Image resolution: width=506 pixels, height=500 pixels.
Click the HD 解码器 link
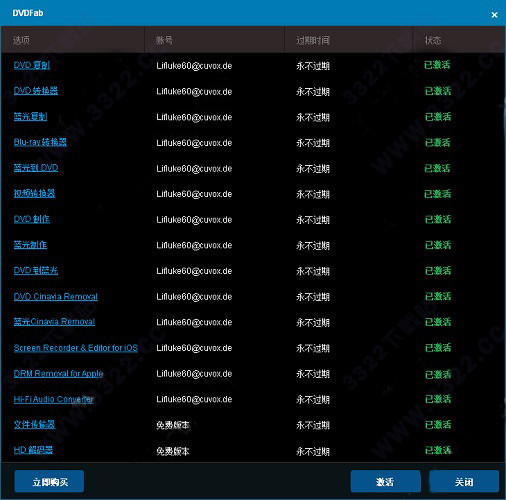coord(33,450)
